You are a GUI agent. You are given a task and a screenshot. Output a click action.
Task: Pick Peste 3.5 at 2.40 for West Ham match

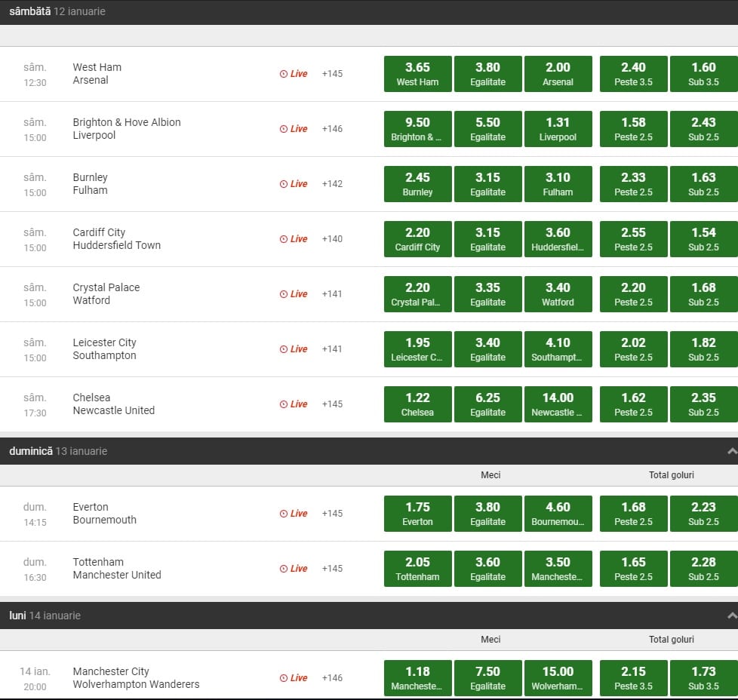point(634,74)
